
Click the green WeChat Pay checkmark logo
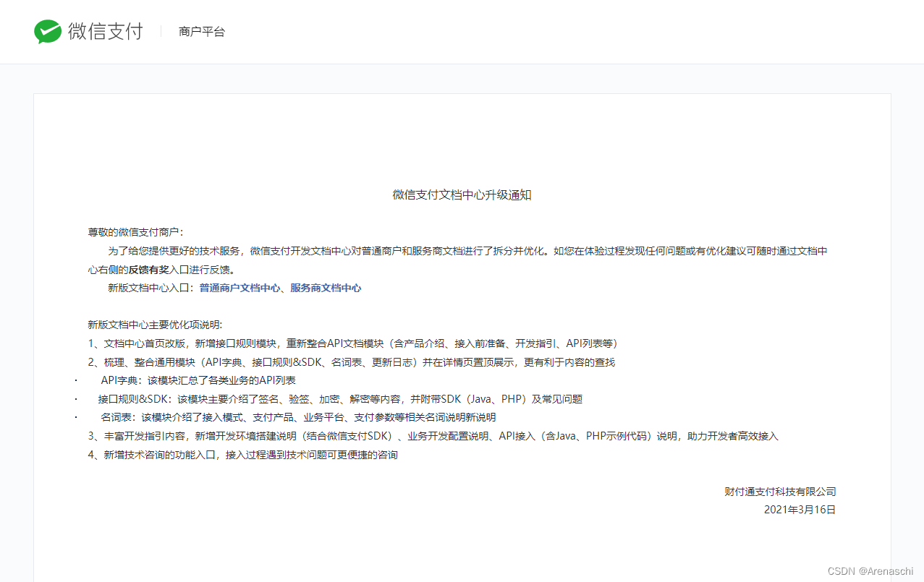[46, 31]
